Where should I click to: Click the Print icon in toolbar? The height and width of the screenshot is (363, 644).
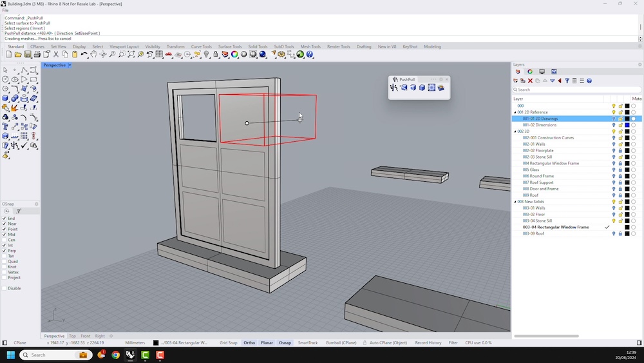point(37,54)
